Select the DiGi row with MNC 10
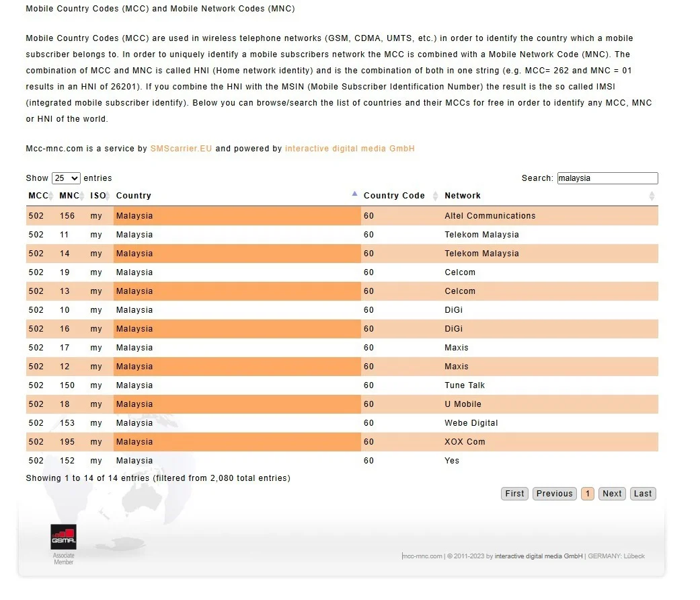Screen dimensions: 700x600 coord(342,310)
